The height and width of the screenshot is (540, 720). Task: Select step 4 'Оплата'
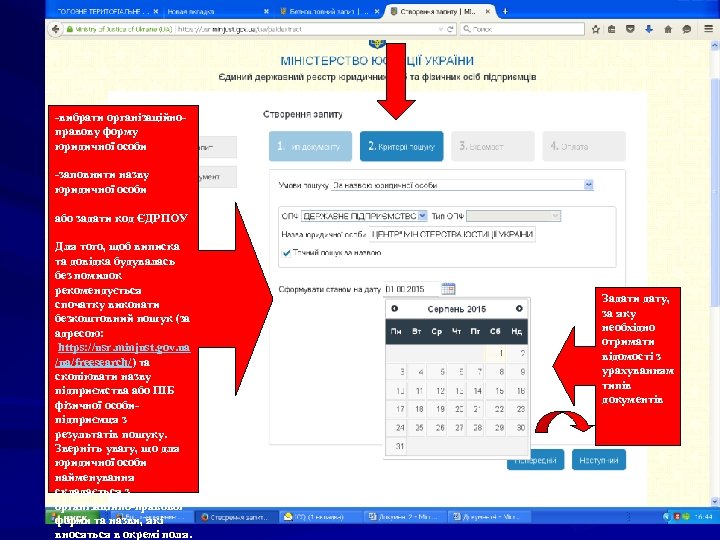point(584,146)
